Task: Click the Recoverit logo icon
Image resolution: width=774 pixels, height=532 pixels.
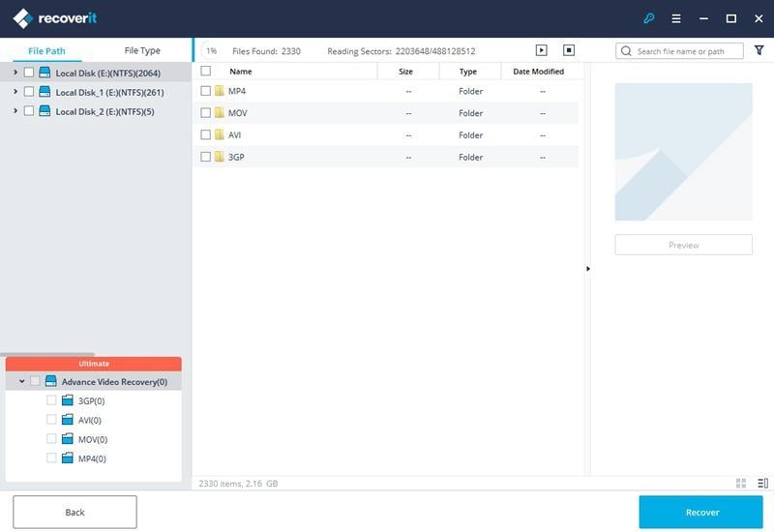Action: (x=22, y=18)
